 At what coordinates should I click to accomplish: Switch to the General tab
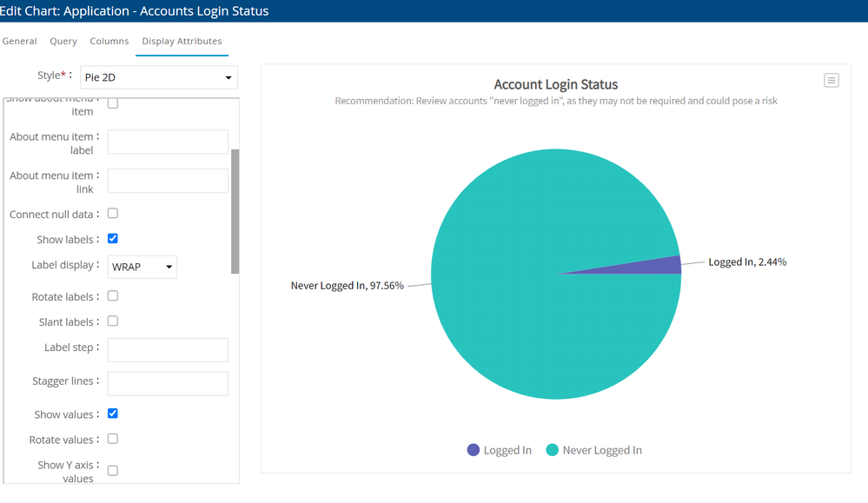(19, 41)
